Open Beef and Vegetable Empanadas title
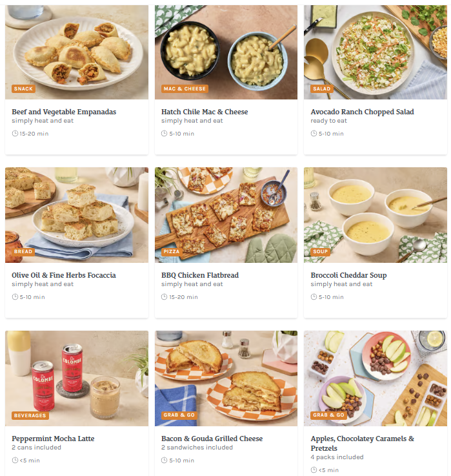Image resolution: width=451 pixels, height=476 pixels. coord(64,112)
